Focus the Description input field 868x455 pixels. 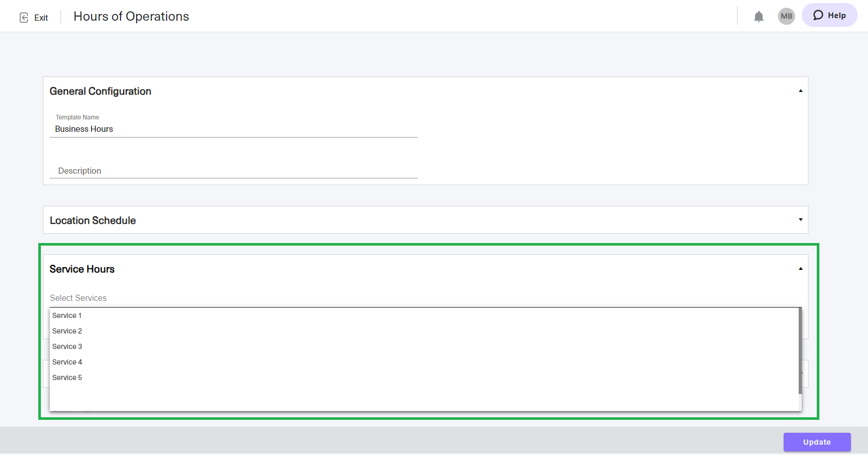pos(233,171)
